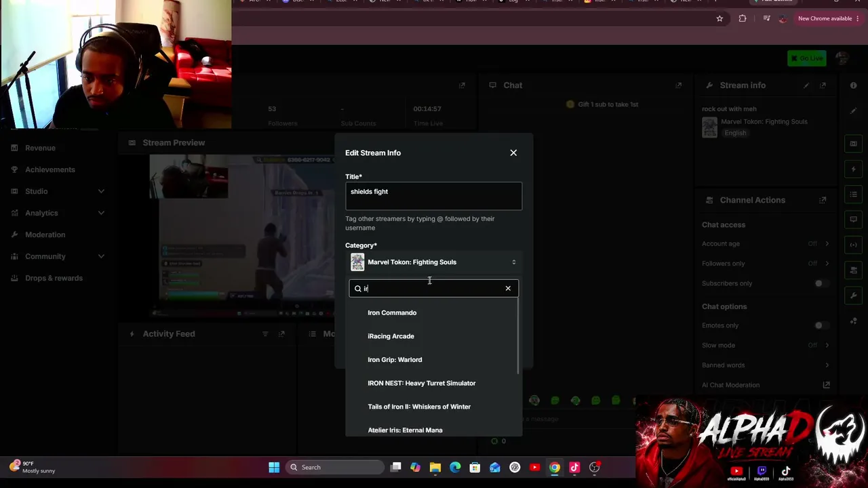Screen dimensions: 868x488
Task: Open AI Chat Moderation external link
Action: tap(826, 385)
